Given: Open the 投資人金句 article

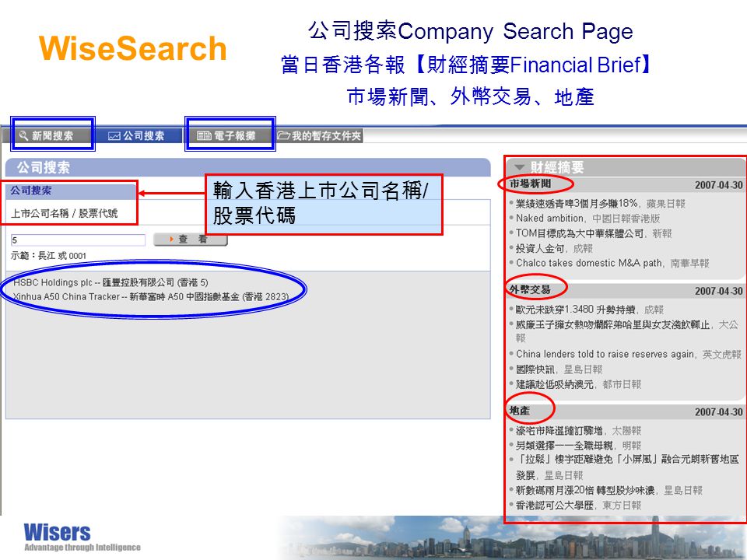Looking at the screenshot, I should click(540, 248).
